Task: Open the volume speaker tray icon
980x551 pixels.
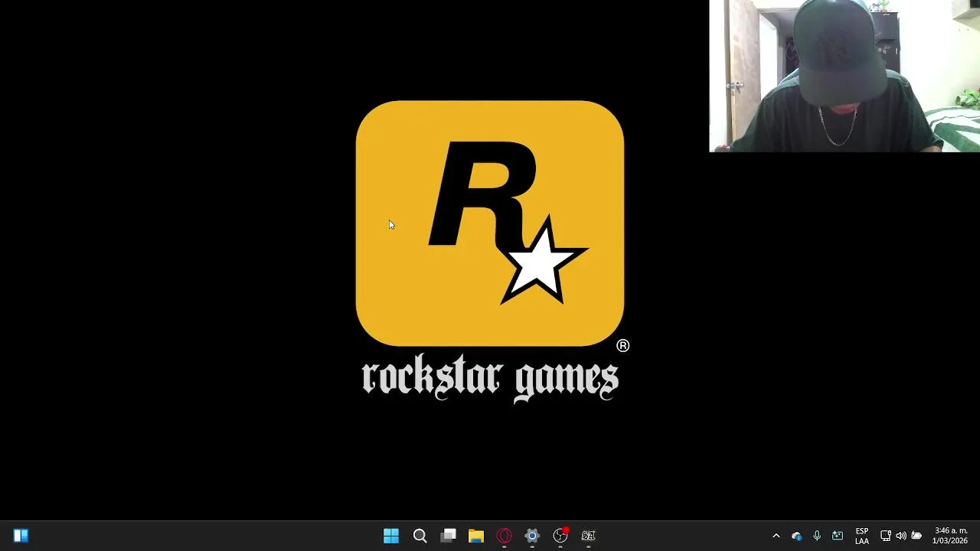Action: click(x=901, y=536)
